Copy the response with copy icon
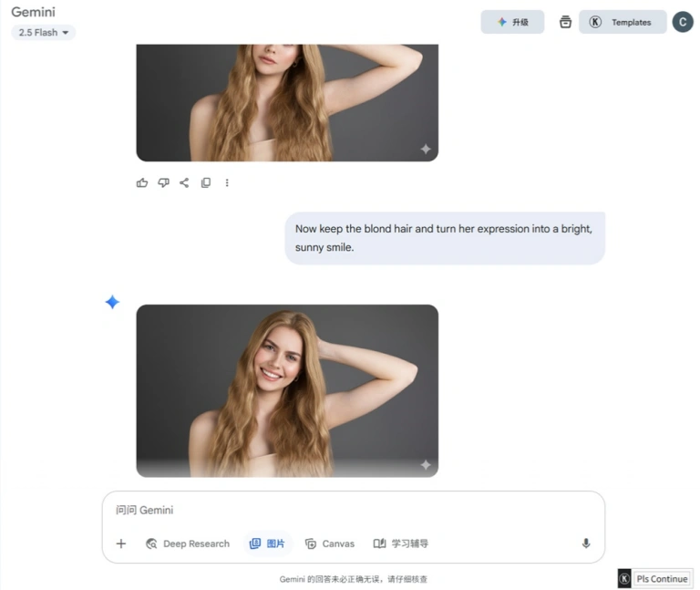Viewport: 700px width, 590px height. click(x=206, y=182)
